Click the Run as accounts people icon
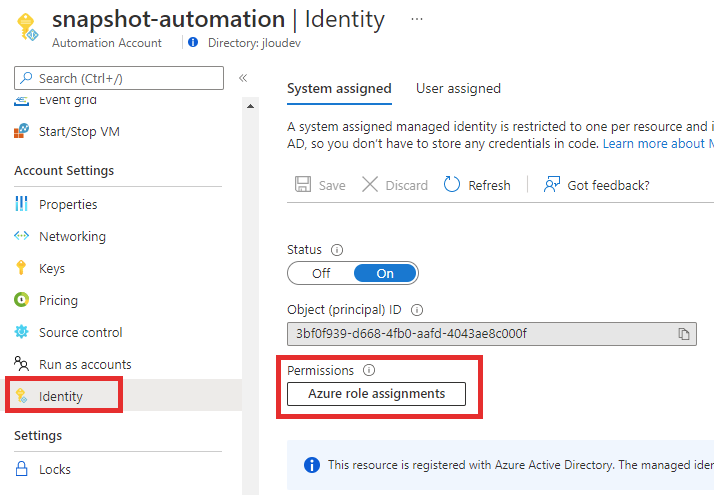Image resolution: width=714 pixels, height=495 pixels. coord(21,364)
